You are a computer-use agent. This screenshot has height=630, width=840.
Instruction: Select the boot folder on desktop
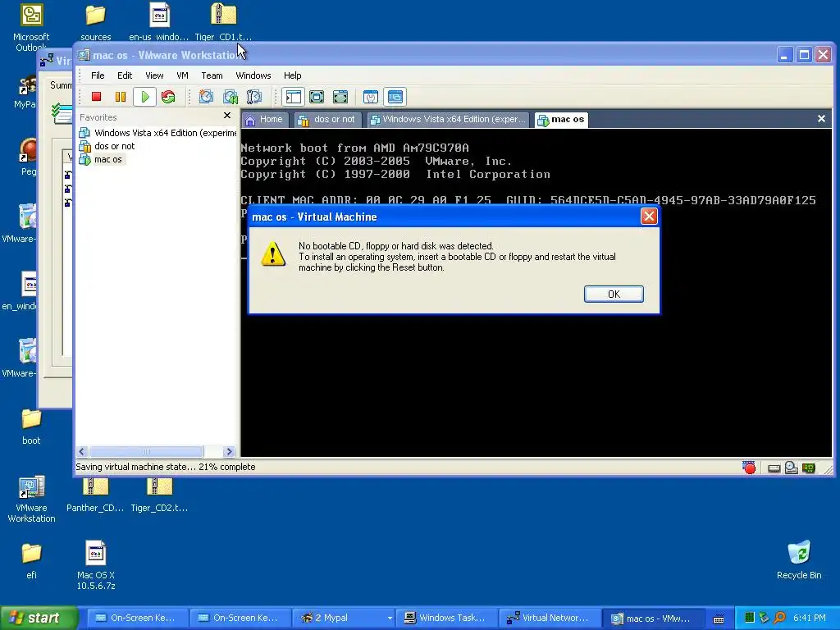point(31,427)
